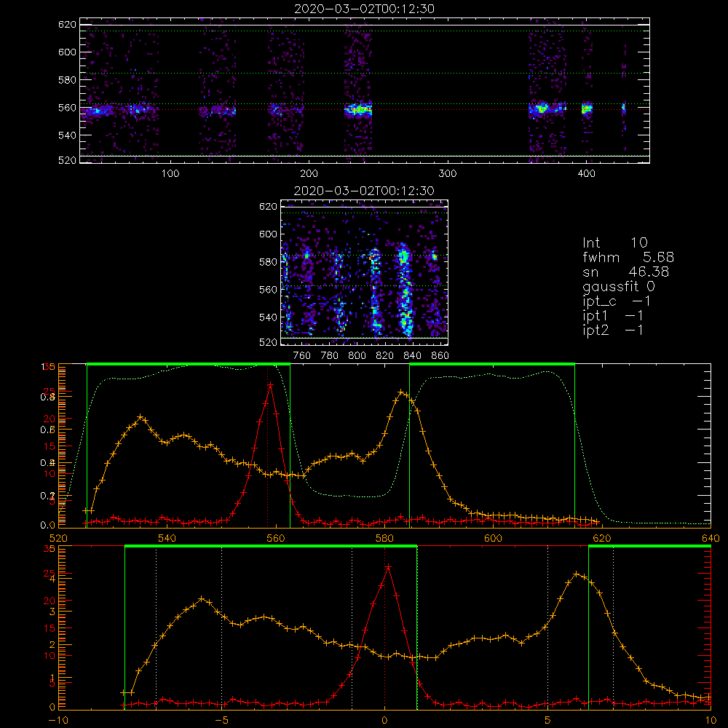Click x-axis tick label 100 on top plot
This screenshot has height=728, width=728.
[x=170, y=174]
